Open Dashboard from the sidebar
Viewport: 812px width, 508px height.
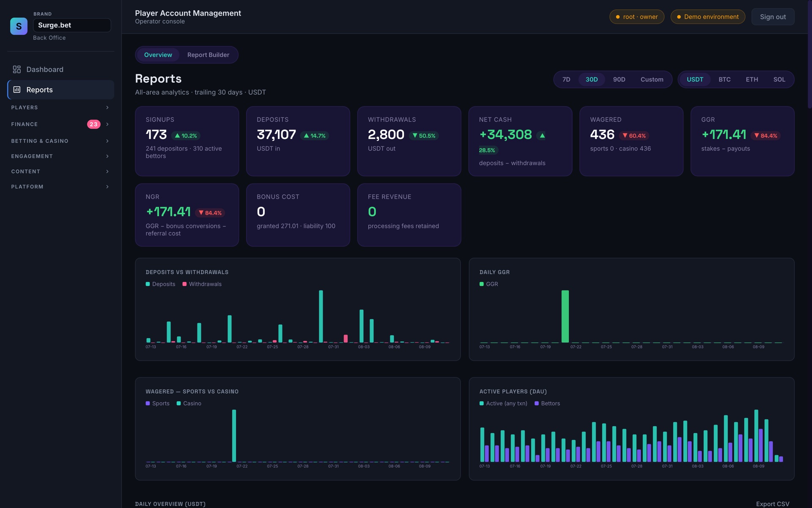[60, 69]
